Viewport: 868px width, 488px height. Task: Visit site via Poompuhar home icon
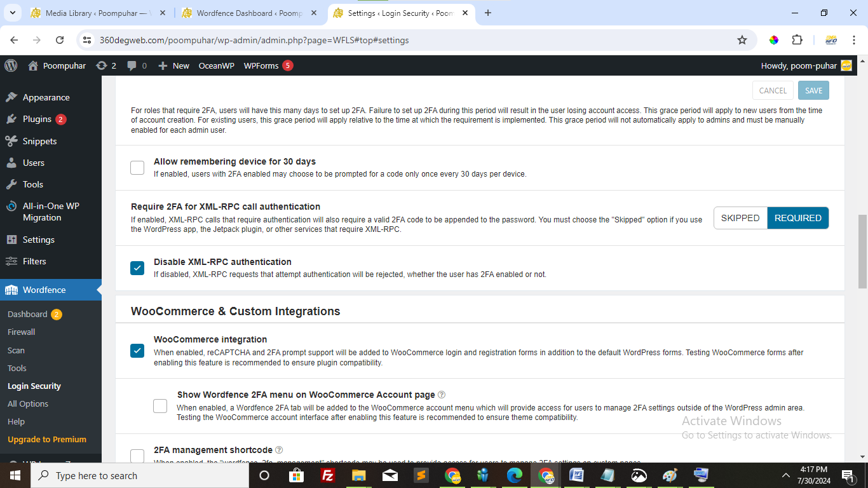[57, 65]
